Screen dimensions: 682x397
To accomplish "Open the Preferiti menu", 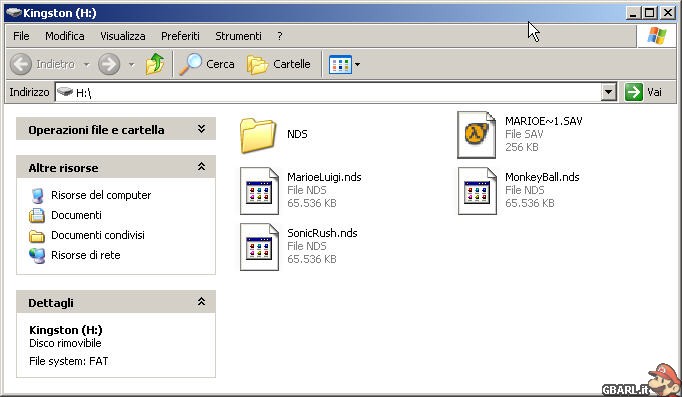I will [x=180, y=36].
